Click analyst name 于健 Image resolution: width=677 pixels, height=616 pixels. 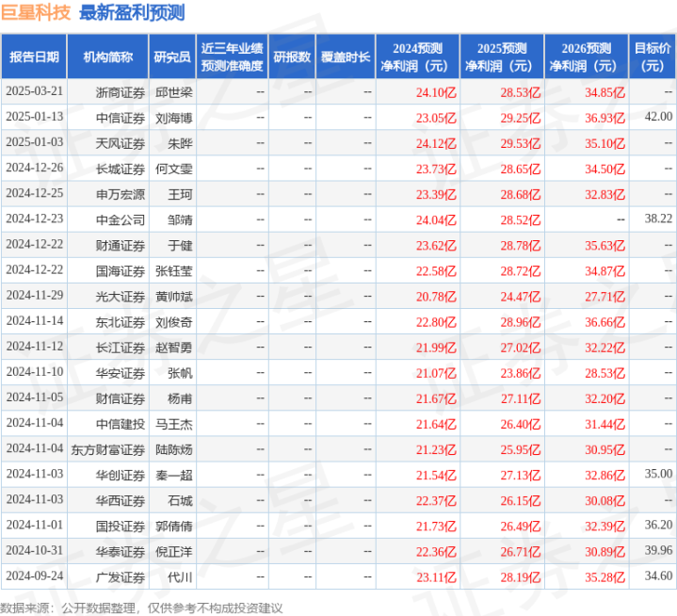180,245
